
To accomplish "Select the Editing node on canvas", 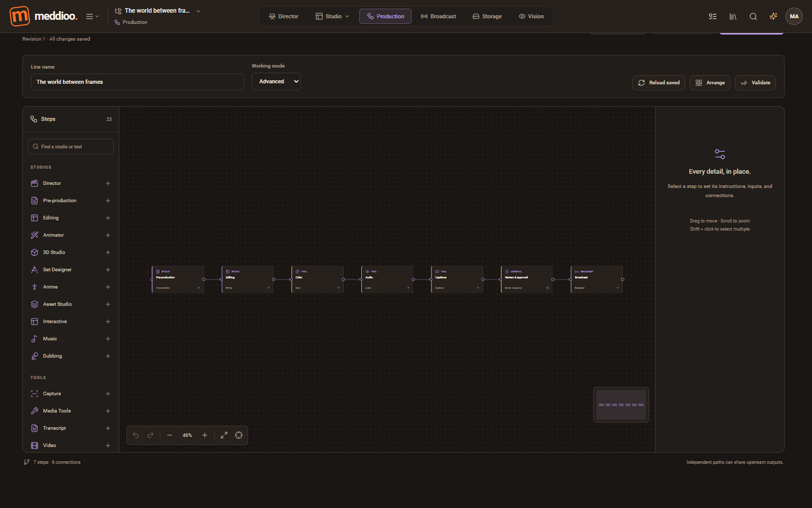I will pos(248,279).
